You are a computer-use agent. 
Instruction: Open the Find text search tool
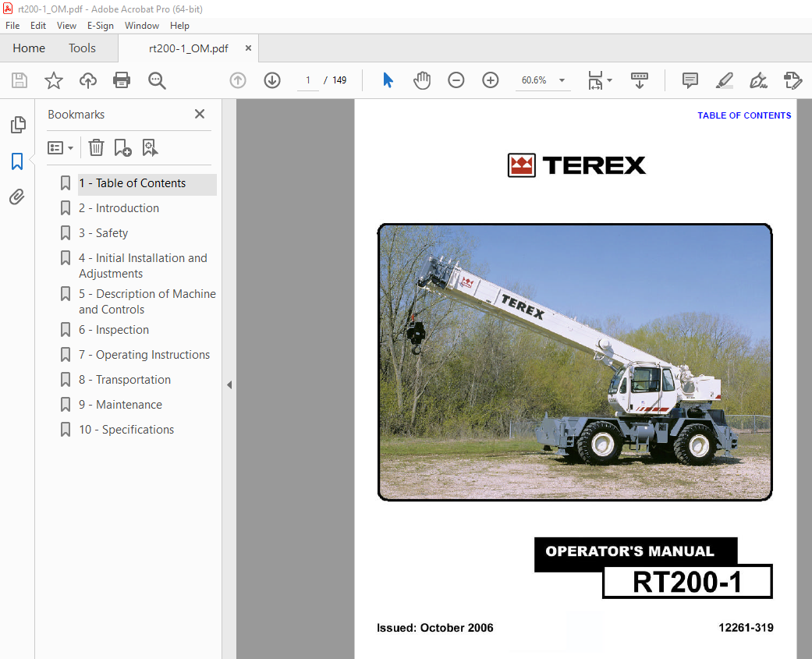pos(156,80)
